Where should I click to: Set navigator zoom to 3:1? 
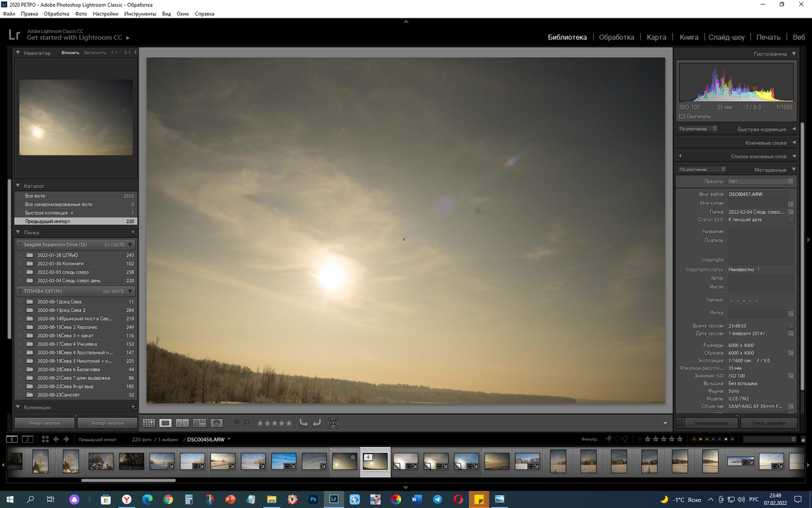coord(127,53)
